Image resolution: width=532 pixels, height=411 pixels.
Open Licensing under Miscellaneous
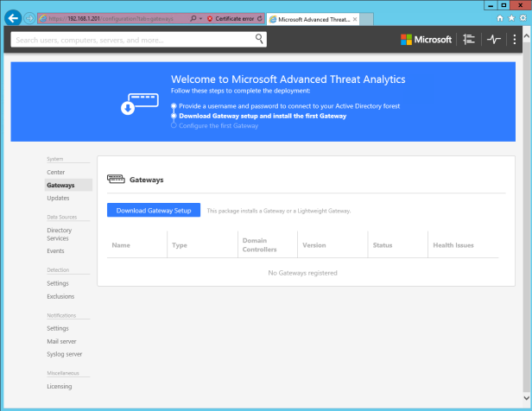(x=60, y=386)
